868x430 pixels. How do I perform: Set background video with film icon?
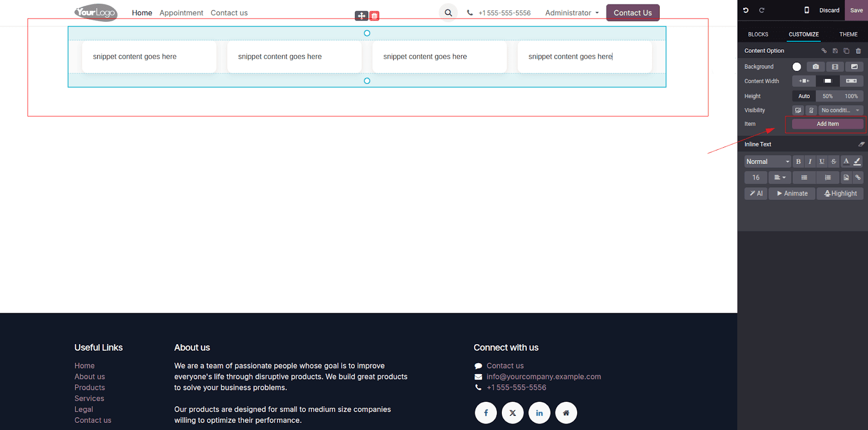[x=835, y=67]
